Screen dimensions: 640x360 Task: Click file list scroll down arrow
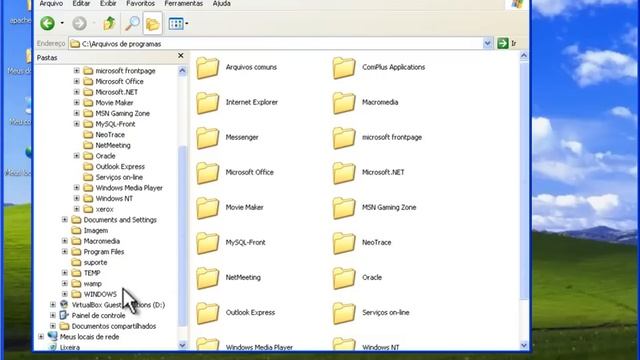pyautogui.click(x=524, y=345)
